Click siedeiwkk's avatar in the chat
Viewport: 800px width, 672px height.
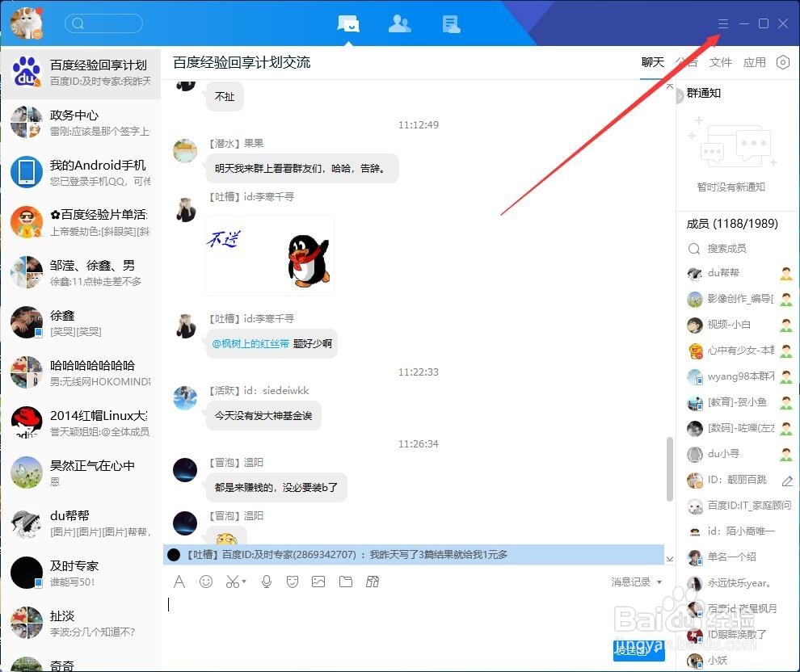tap(185, 397)
